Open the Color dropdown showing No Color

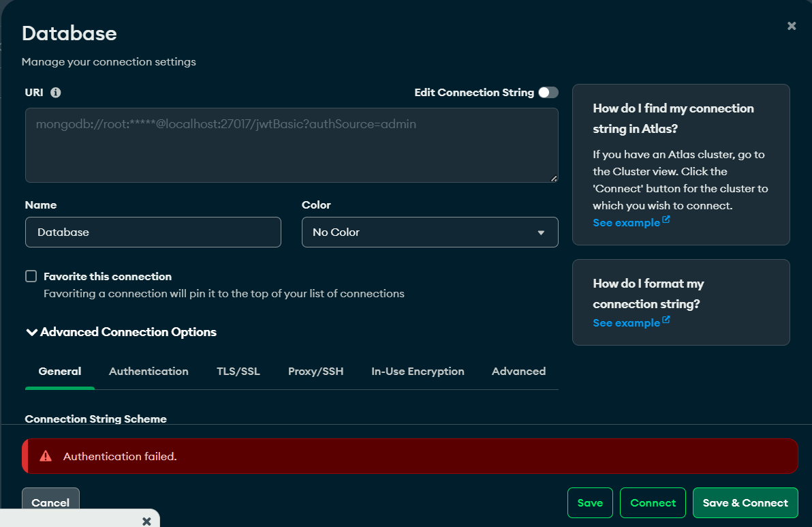[x=430, y=232]
